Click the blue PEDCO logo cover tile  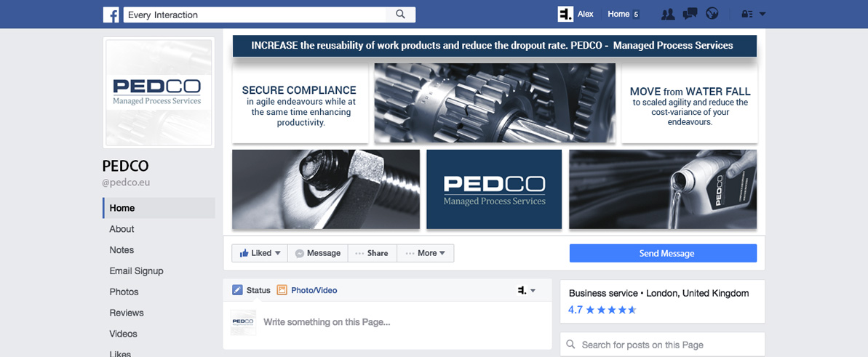(494, 189)
